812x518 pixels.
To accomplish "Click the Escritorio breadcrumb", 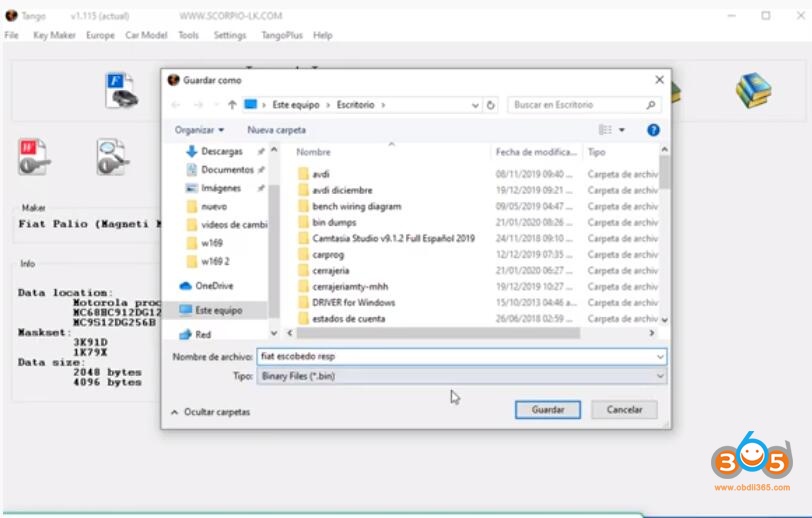I will (x=355, y=105).
